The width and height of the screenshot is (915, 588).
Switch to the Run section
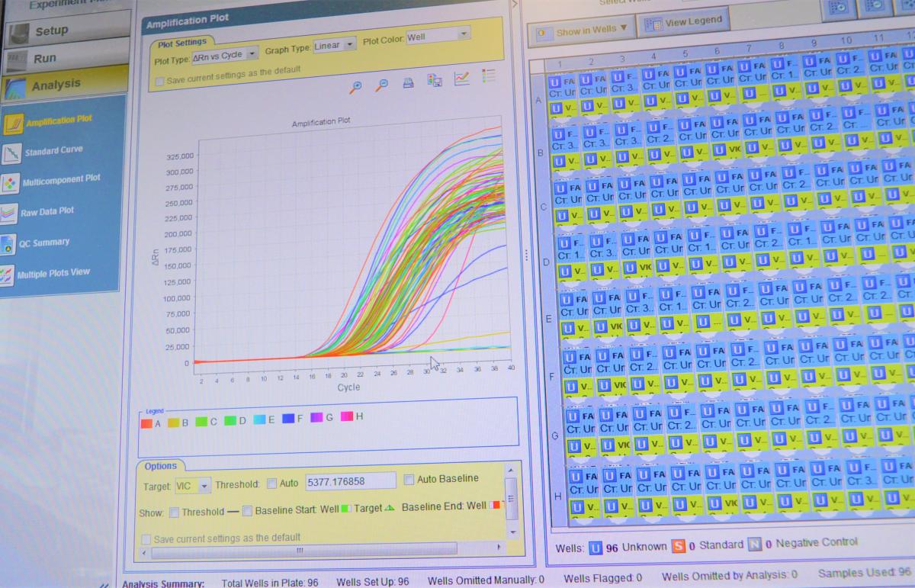pos(44,59)
